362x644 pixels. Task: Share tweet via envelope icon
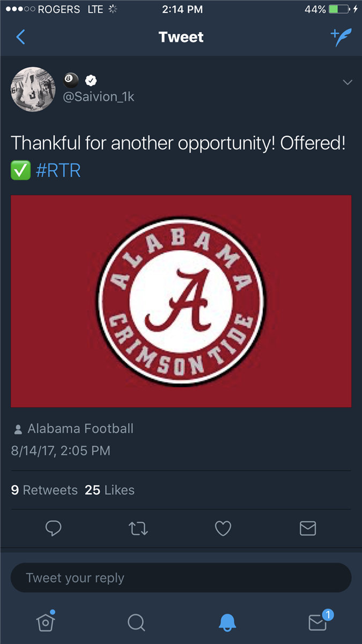pos(307,529)
